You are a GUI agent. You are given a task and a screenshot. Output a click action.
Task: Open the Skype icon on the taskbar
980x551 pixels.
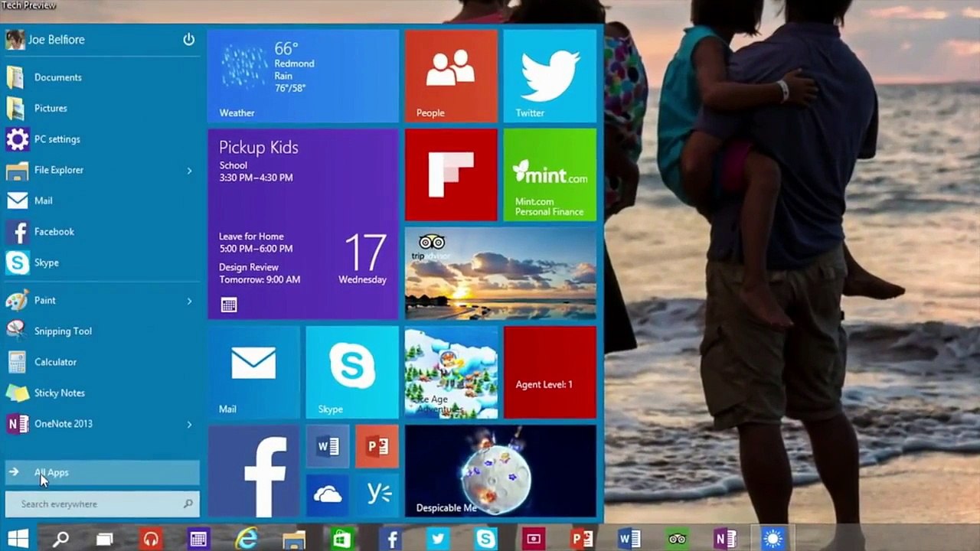point(485,539)
